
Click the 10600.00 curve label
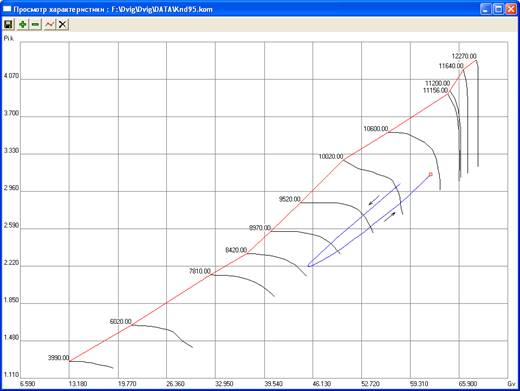click(376, 128)
